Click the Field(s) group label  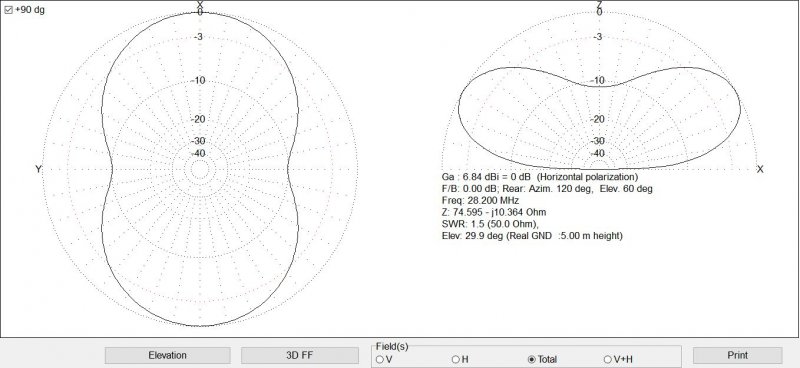coord(392,347)
